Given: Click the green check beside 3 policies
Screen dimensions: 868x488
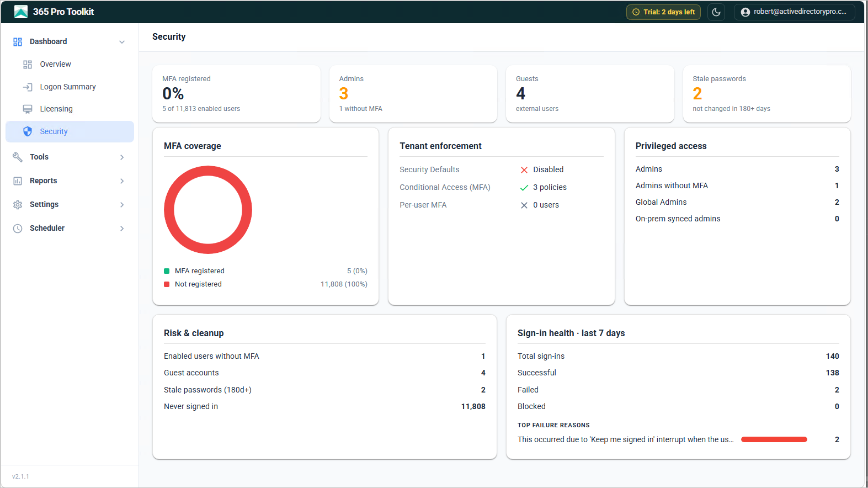Looking at the screenshot, I should click(x=524, y=188).
